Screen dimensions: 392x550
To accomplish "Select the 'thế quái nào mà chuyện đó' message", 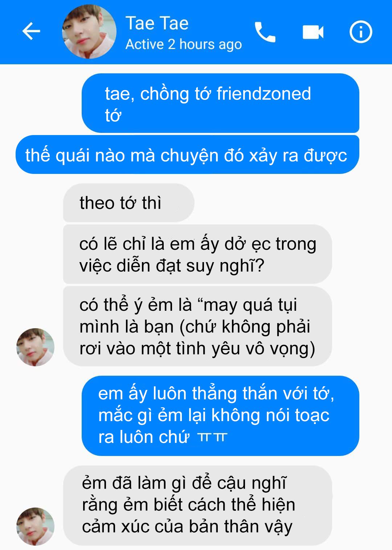I will tap(187, 155).
